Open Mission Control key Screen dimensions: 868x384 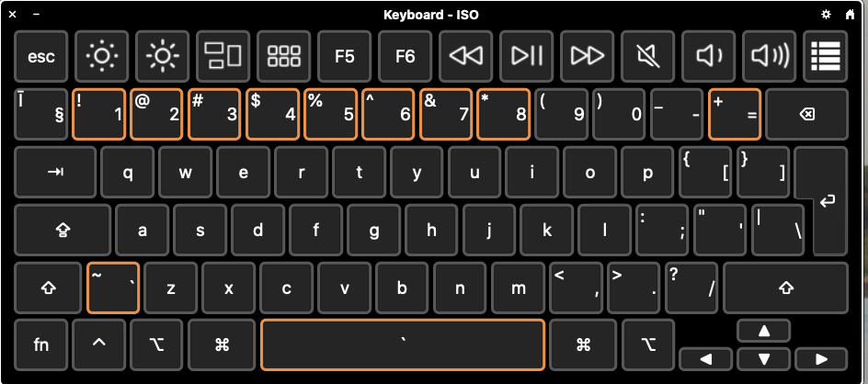[223, 56]
